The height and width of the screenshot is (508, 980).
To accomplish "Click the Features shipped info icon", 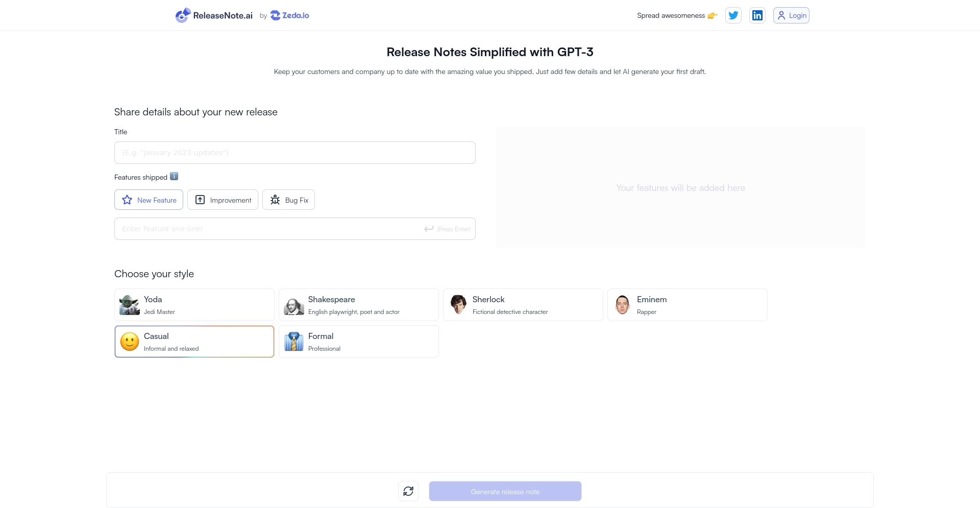I will point(174,176).
